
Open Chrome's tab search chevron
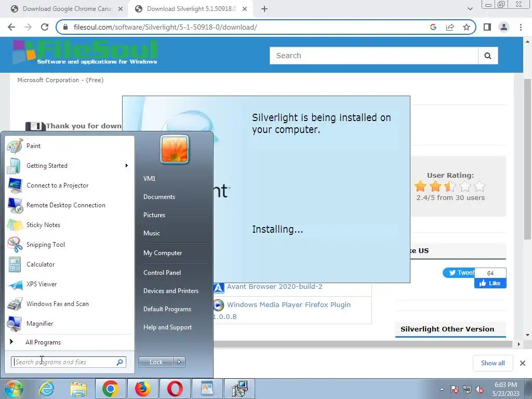tap(470, 9)
